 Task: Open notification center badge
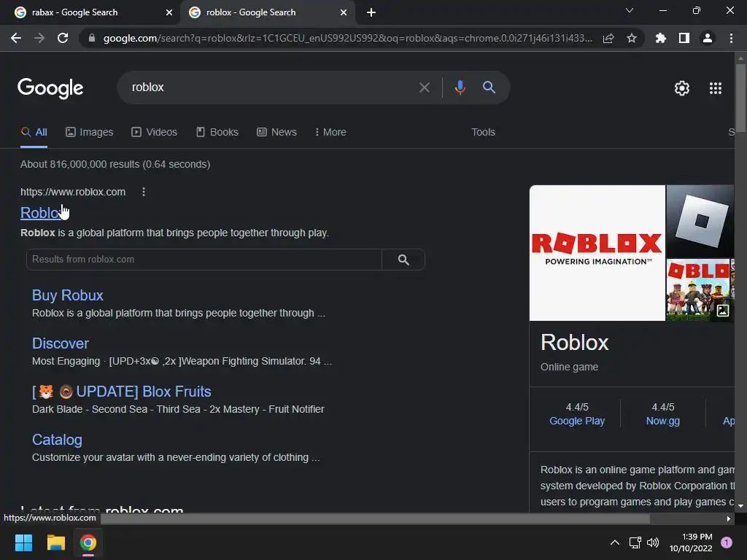tap(726, 542)
